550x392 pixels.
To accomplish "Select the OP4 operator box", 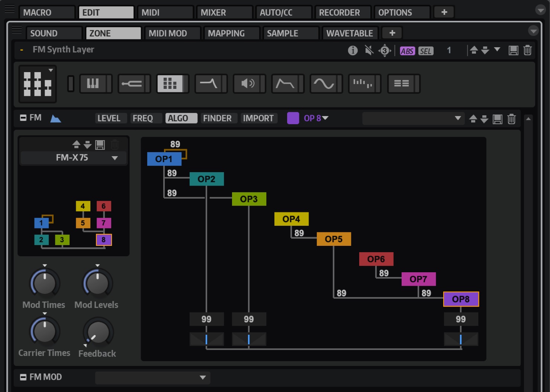I will (x=291, y=219).
